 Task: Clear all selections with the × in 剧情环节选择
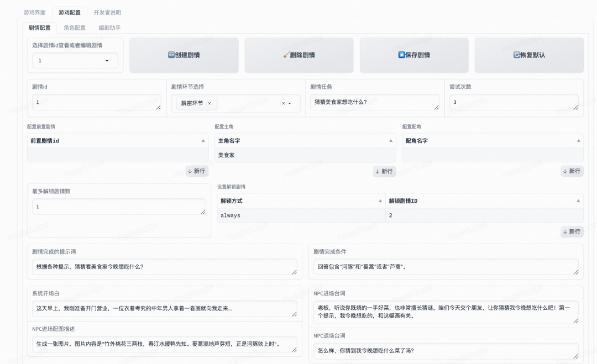tap(283, 103)
